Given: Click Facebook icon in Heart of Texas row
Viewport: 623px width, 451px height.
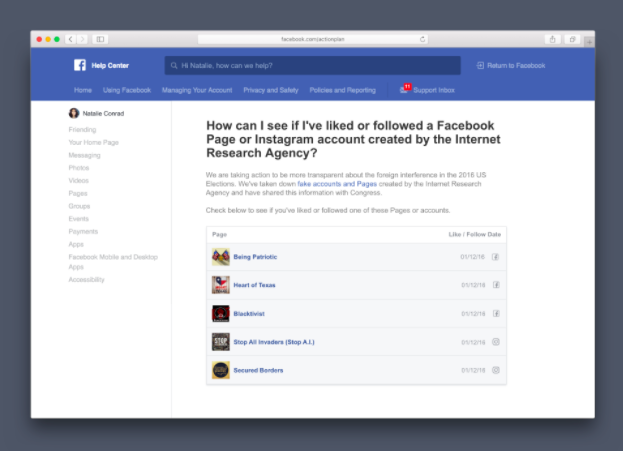Looking at the screenshot, I should pyautogui.click(x=496, y=285).
